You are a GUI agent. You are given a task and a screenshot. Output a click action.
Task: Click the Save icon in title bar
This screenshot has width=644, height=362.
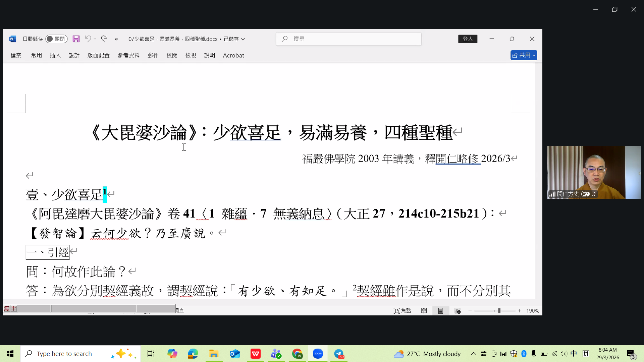76,39
